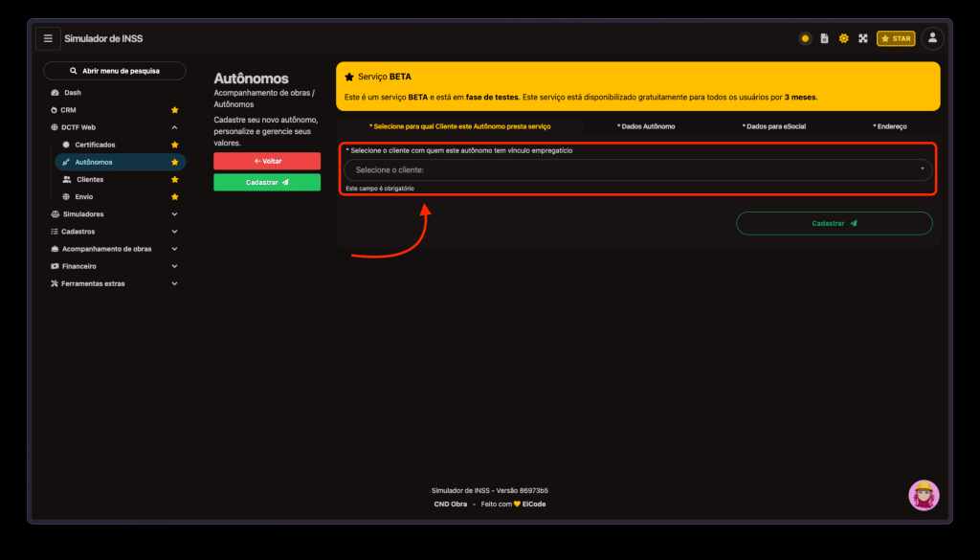Toggle the Certificados favorite star

(x=175, y=145)
